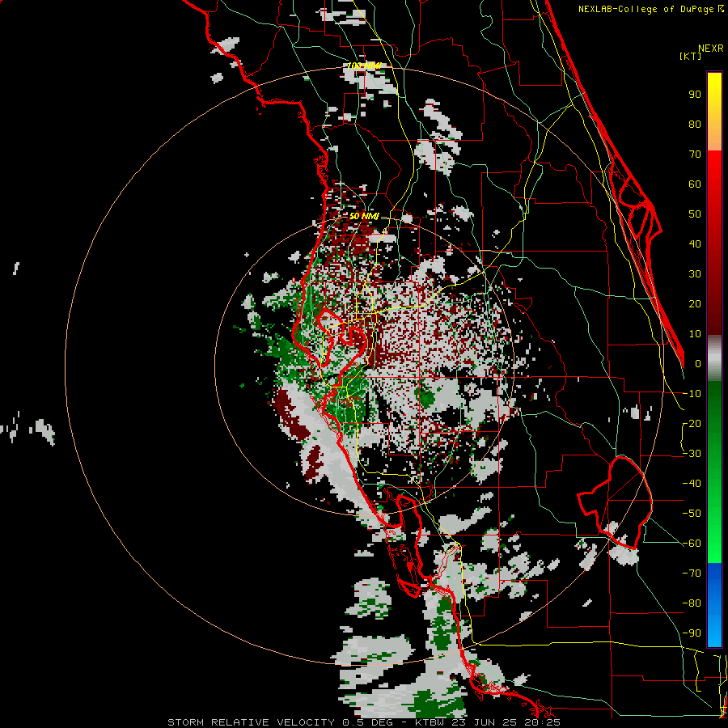The width and height of the screenshot is (728, 728).
Task: Click the -80 value on velocity scale
Action: coord(692,603)
